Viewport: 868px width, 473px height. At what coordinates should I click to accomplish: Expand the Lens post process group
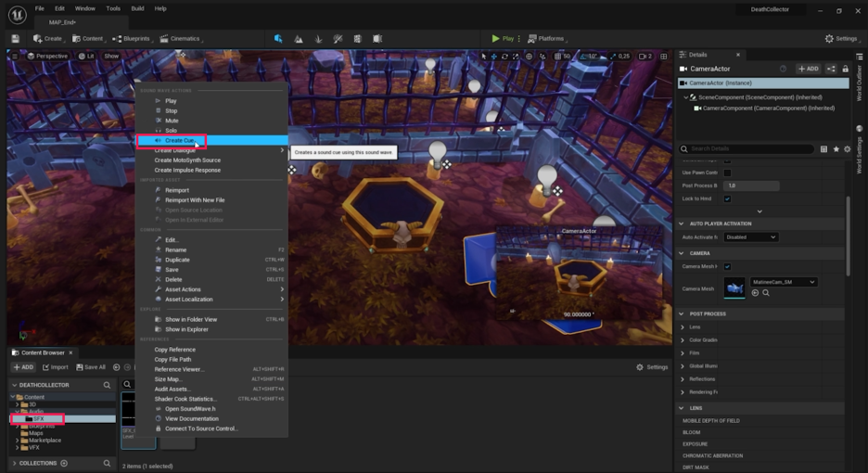coord(683,326)
